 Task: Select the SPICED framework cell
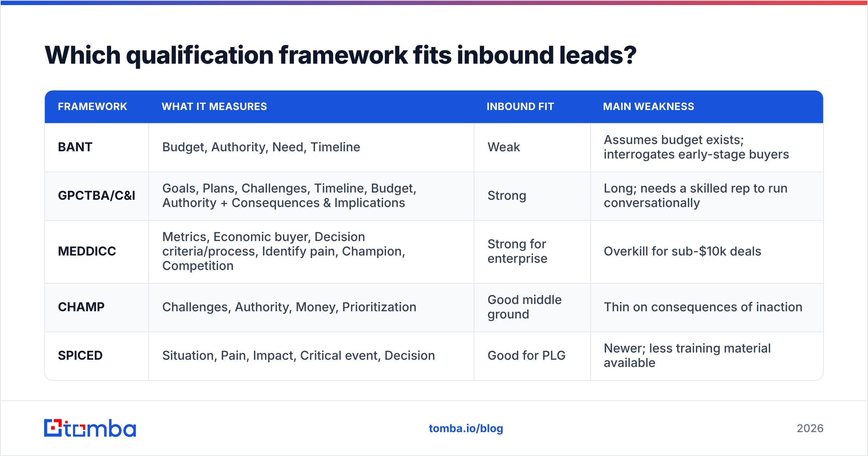tap(97, 356)
